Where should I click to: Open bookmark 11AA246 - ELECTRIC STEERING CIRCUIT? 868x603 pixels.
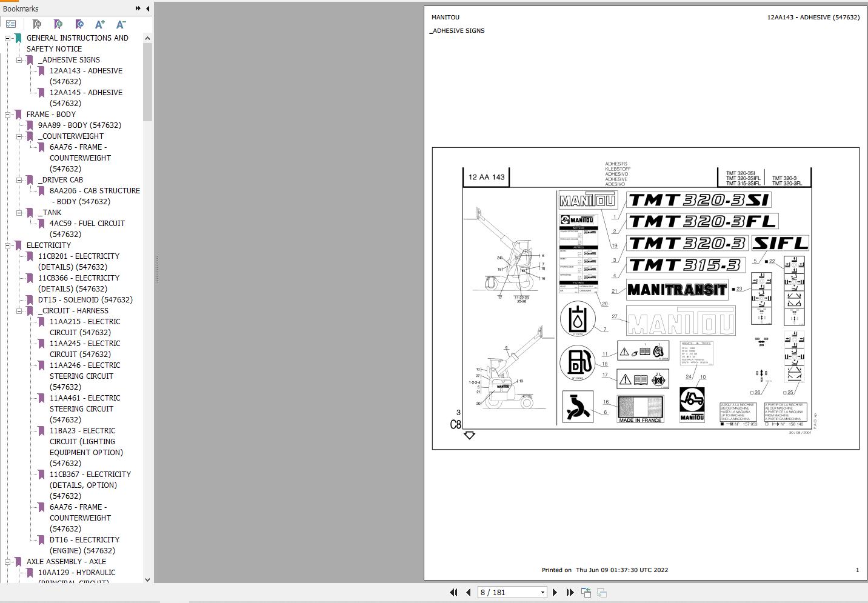[x=85, y=376]
